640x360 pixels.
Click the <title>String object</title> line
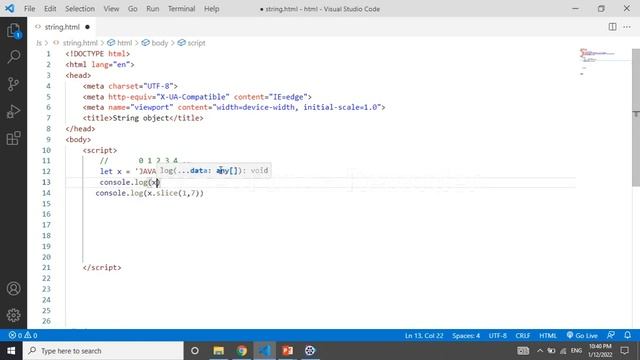[x=143, y=118]
